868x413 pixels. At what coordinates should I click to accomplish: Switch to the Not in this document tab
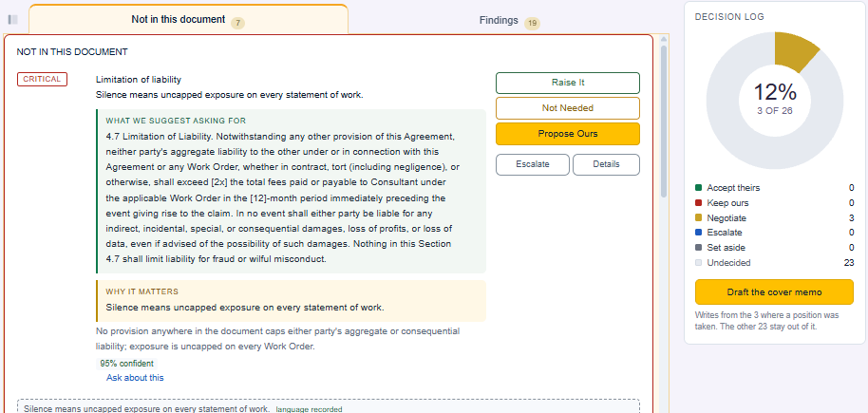[x=188, y=20]
